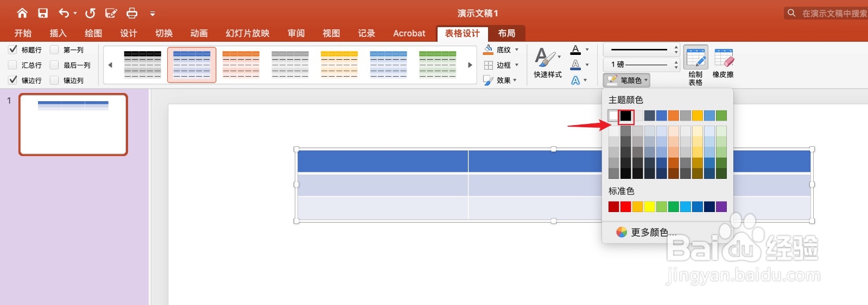Toggle the Last Column (最后一列) checkbox

point(54,65)
